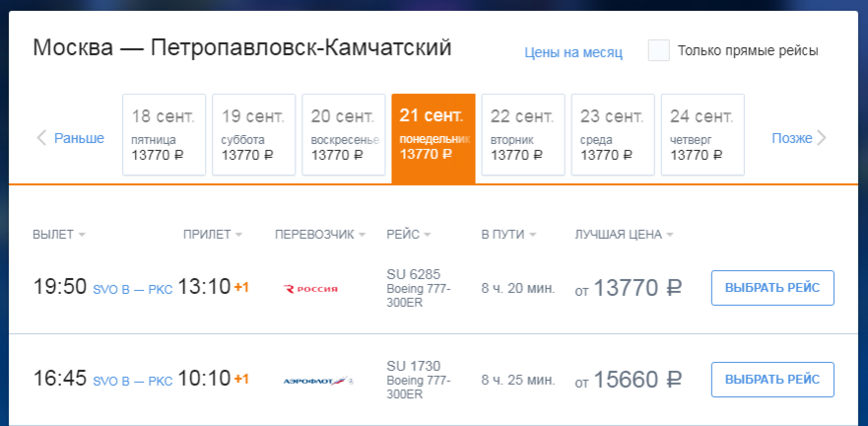
Task: Select the 22 сент. вторник date tab
Action: 523,135
